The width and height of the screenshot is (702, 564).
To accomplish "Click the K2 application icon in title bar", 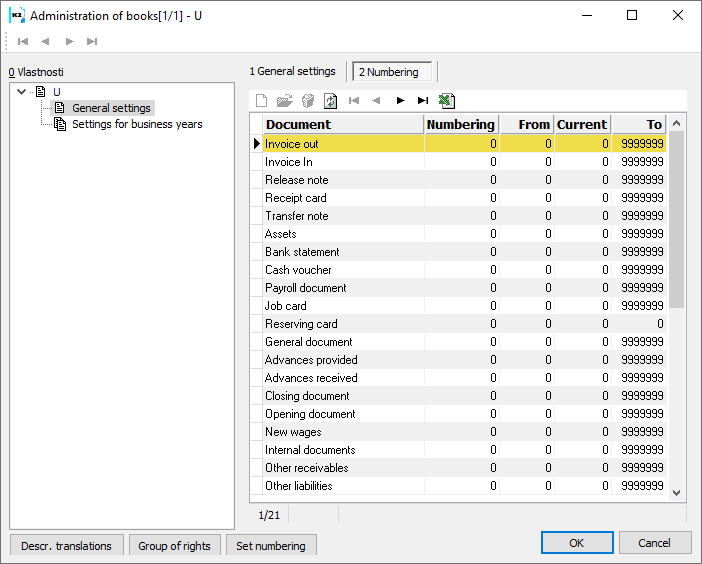I will pos(17,15).
